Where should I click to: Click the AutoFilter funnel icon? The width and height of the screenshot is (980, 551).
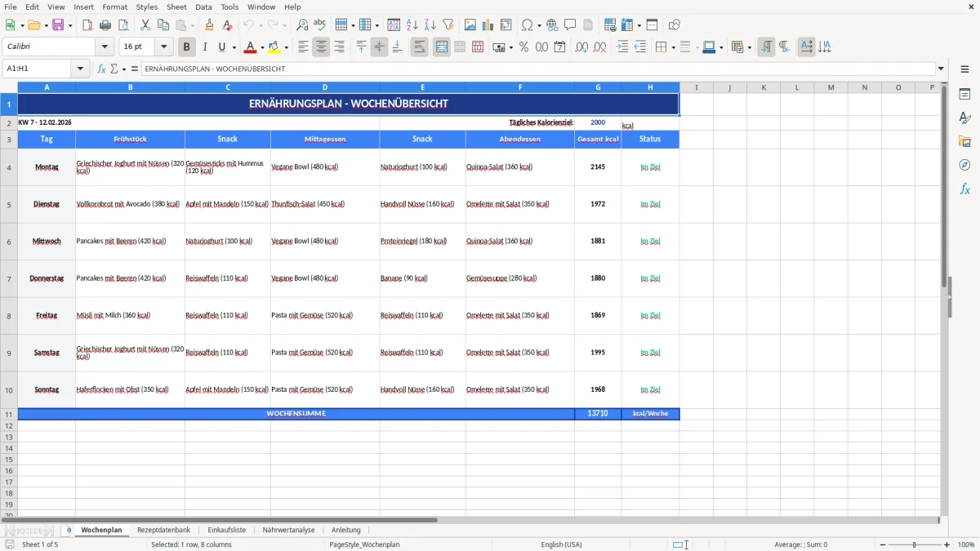[x=448, y=25]
